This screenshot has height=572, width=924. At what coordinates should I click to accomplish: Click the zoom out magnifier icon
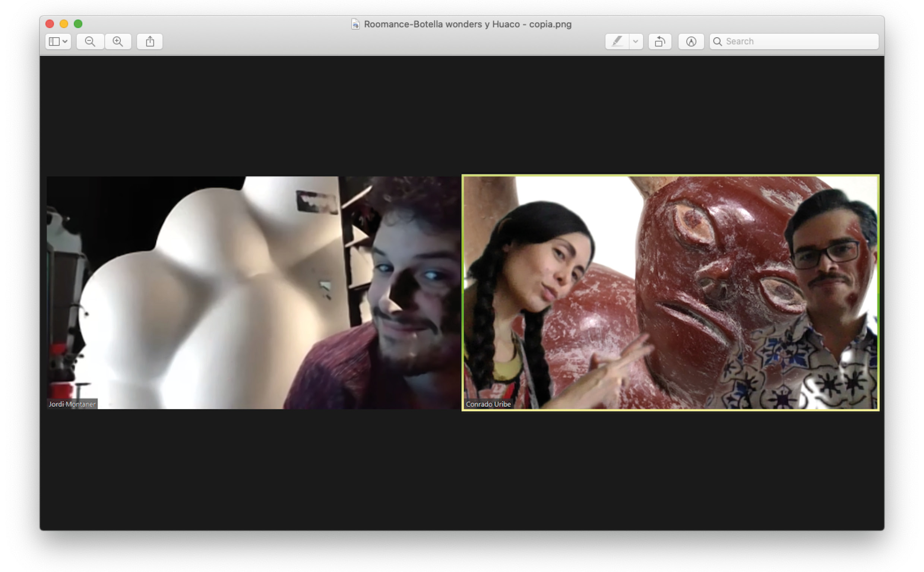(90, 41)
